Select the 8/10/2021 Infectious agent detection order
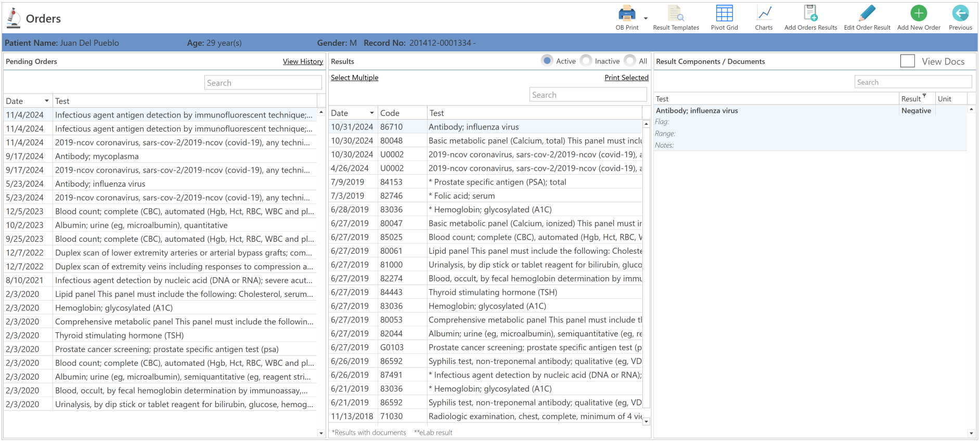The height and width of the screenshot is (442, 980). pyautogui.click(x=160, y=280)
